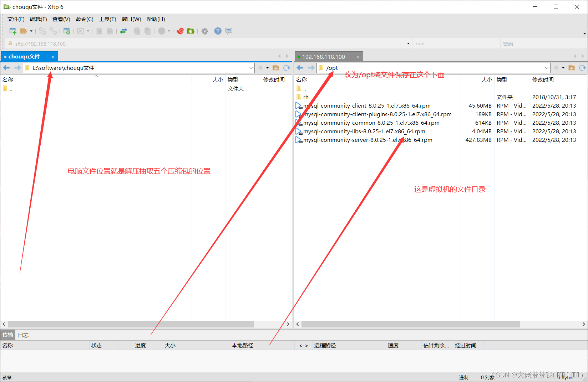Open the 查看(V) menu
The image size is (588, 382).
pos(61,19)
